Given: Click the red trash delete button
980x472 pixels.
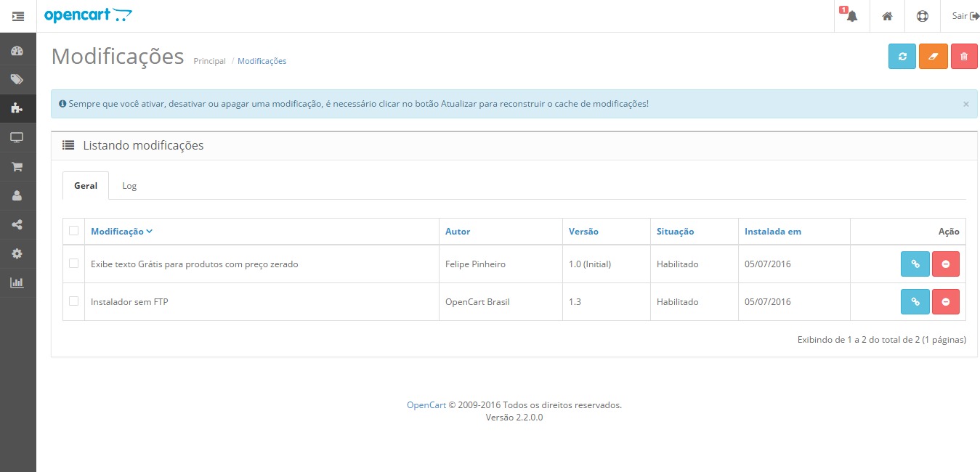Looking at the screenshot, I should click(x=964, y=57).
